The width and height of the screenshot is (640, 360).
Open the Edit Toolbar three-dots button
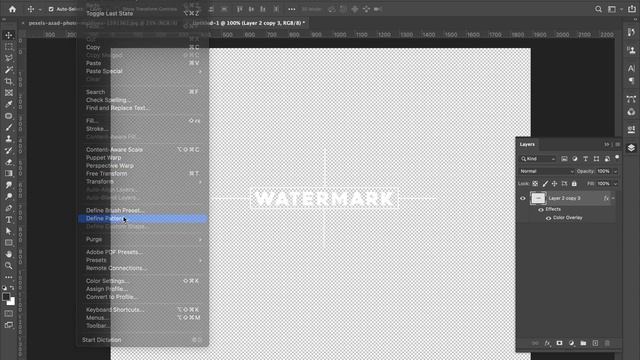coord(9,277)
